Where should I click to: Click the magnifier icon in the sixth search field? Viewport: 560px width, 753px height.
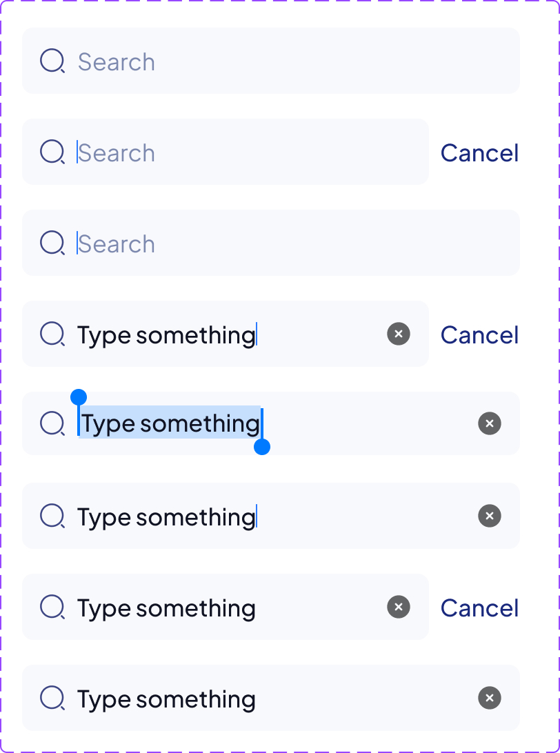pyautogui.click(x=52, y=516)
